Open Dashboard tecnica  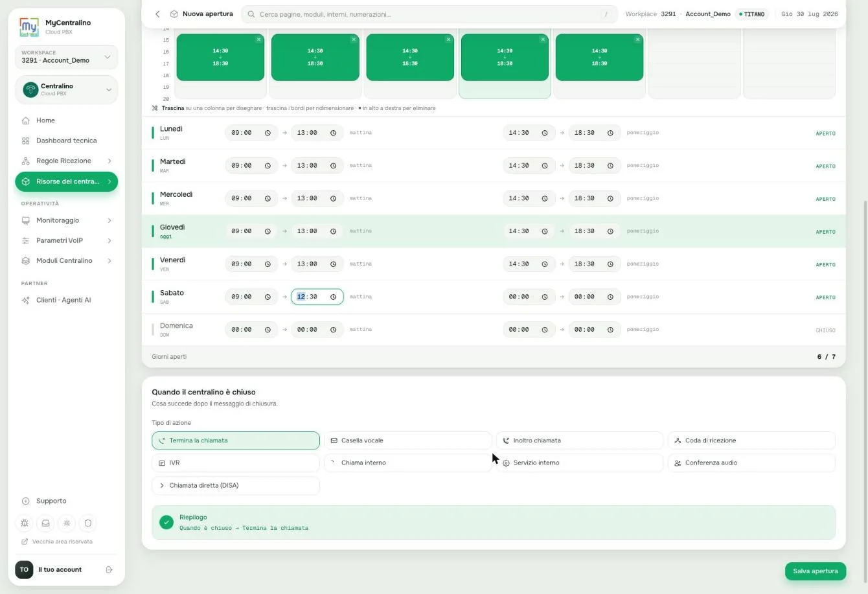66,141
